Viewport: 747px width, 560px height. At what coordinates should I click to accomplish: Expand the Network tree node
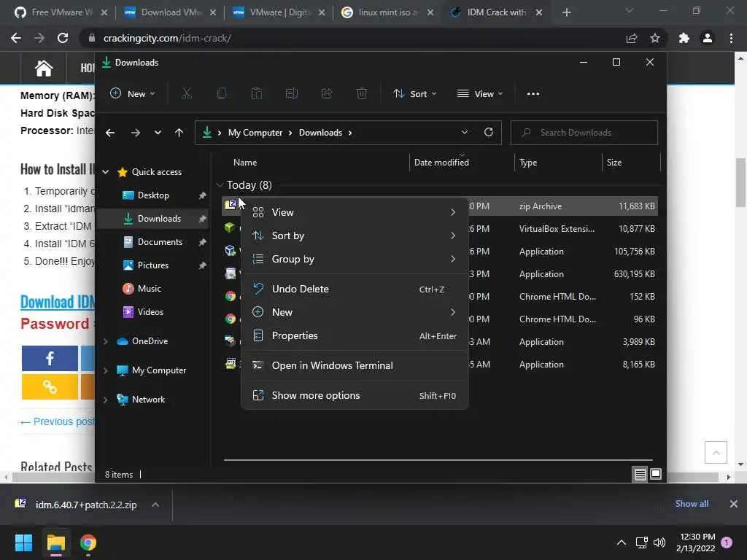105,400
